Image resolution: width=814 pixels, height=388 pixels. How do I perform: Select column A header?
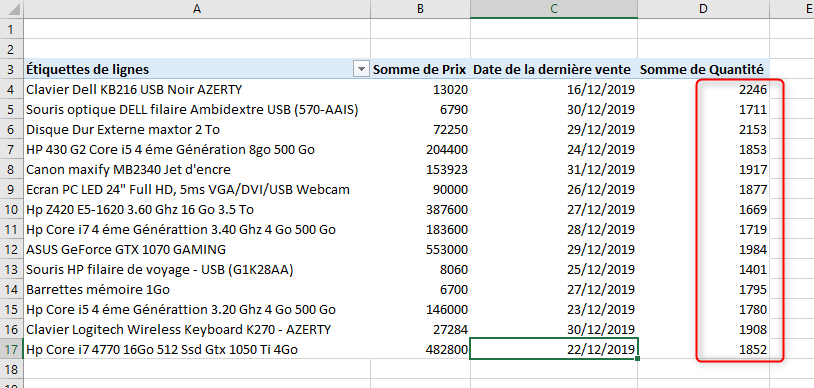[197, 8]
